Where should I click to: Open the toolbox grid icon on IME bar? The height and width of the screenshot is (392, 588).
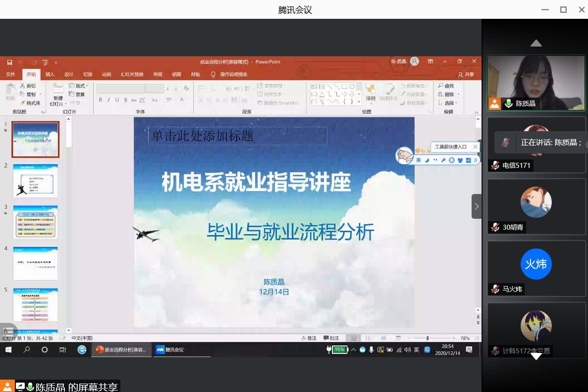pyautogui.click(x=468, y=160)
